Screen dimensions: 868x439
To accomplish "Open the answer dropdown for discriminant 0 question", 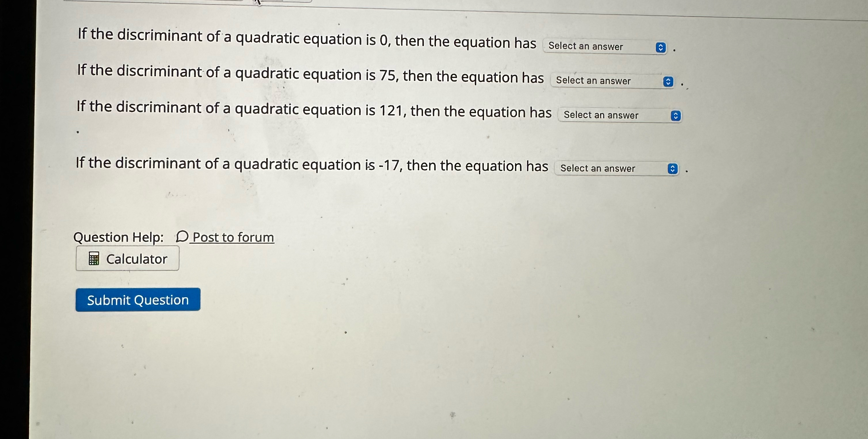I will [x=603, y=47].
